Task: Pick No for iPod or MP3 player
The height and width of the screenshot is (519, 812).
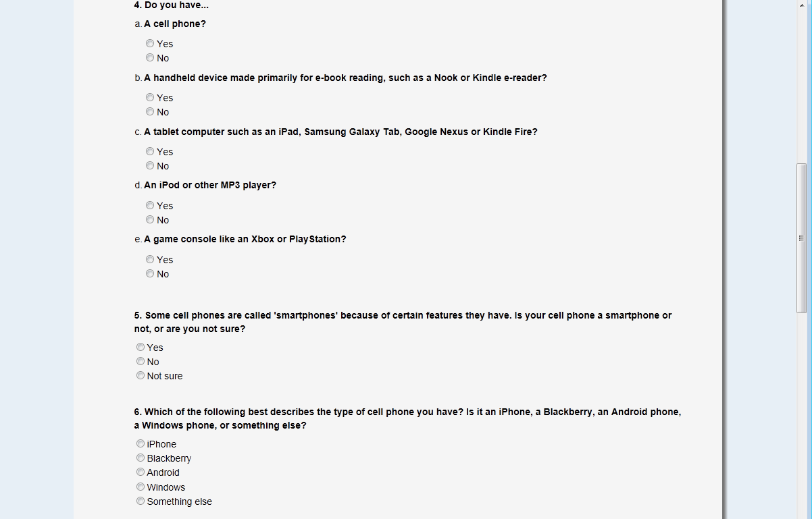Action: (x=150, y=219)
